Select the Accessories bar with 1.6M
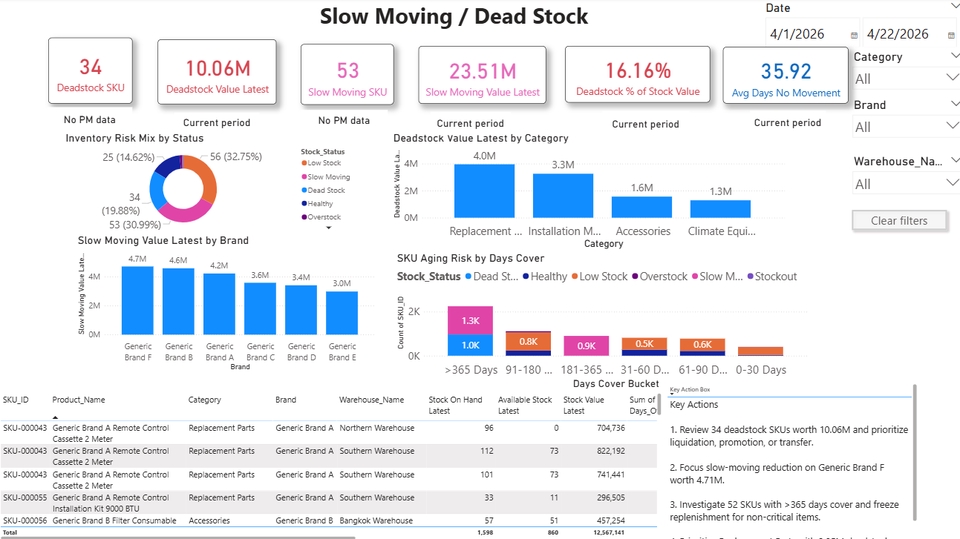 [642, 207]
